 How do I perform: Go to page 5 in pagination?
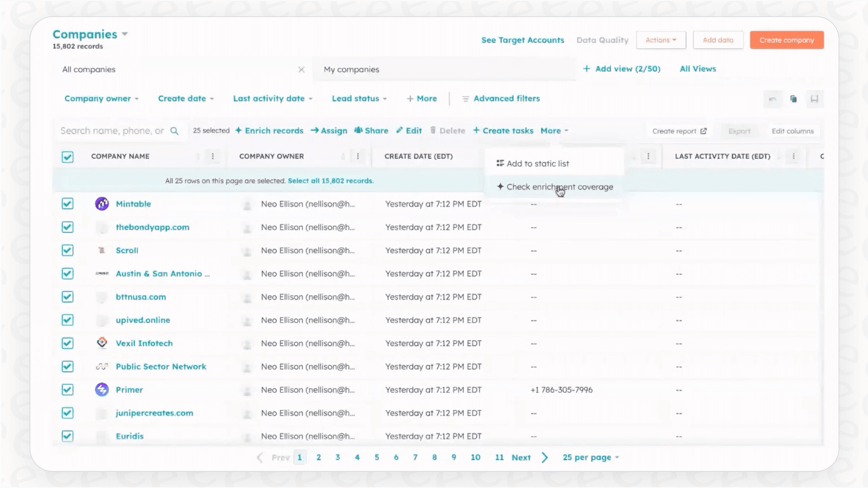pos(377,457)
